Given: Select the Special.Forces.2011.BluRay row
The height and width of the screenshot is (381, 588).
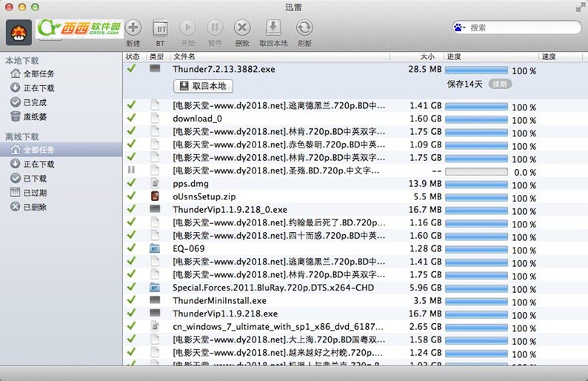Looking at the screenshot, I should [355, 288].
